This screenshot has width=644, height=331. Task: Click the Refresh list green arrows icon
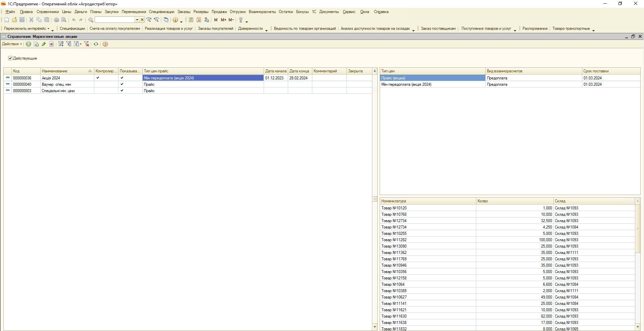click(96, 44)
